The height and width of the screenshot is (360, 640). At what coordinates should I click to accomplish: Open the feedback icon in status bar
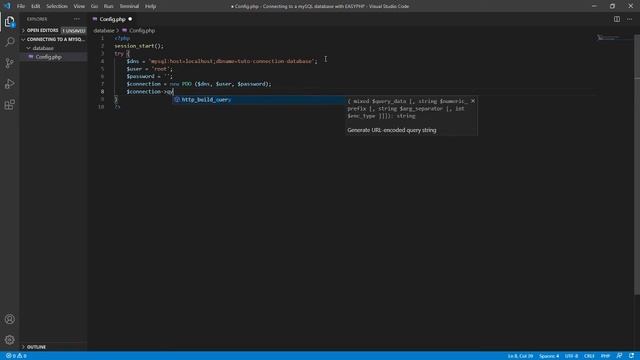point(619,356)
